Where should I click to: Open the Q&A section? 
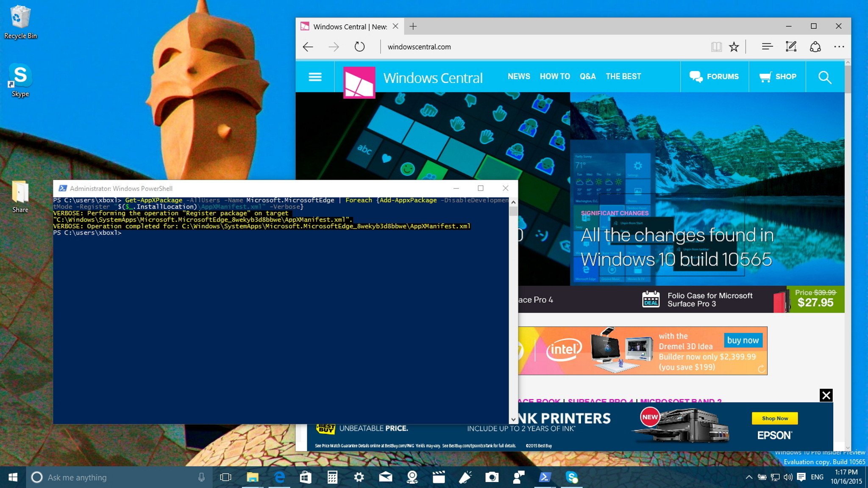tap(588, 76)
